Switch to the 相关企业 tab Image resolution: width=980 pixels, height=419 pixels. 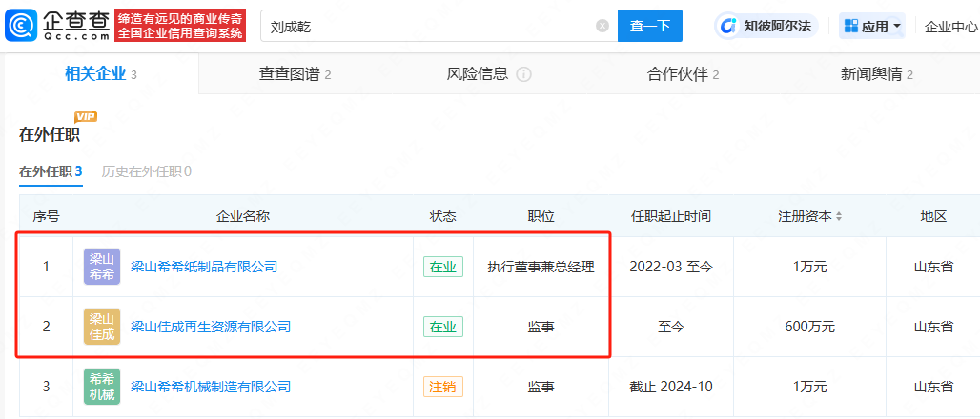click(x=101, y=73)
